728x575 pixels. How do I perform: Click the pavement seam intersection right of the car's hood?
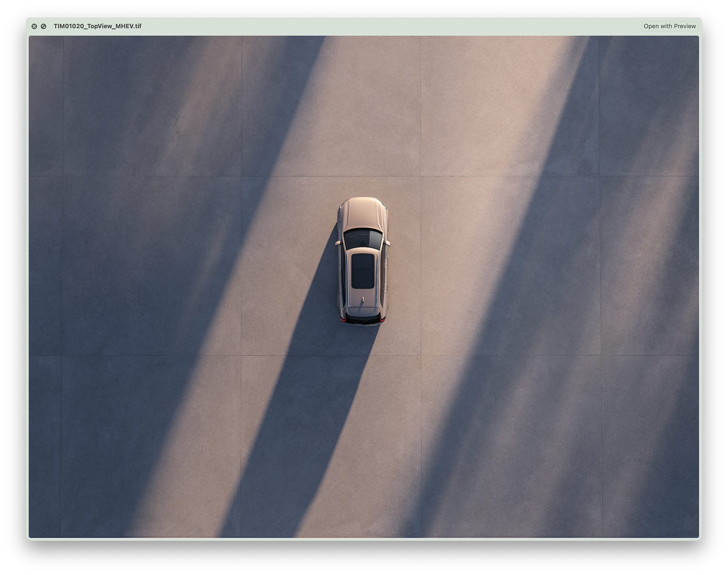click(x=420, y=176)
